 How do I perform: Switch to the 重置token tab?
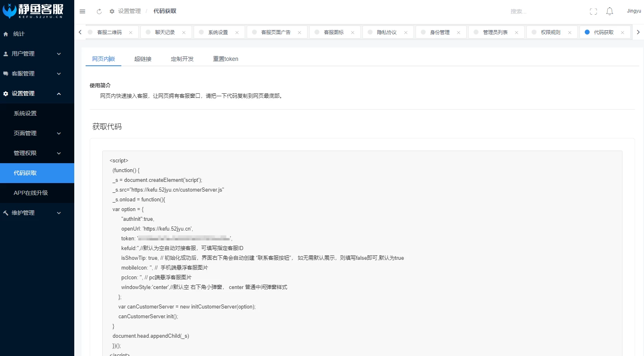[225, 59]
